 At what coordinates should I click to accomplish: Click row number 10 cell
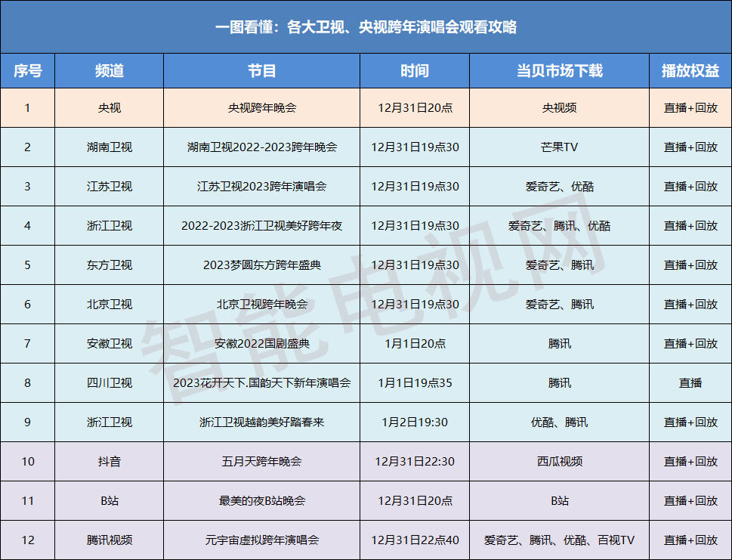click(x=27, y=461)
